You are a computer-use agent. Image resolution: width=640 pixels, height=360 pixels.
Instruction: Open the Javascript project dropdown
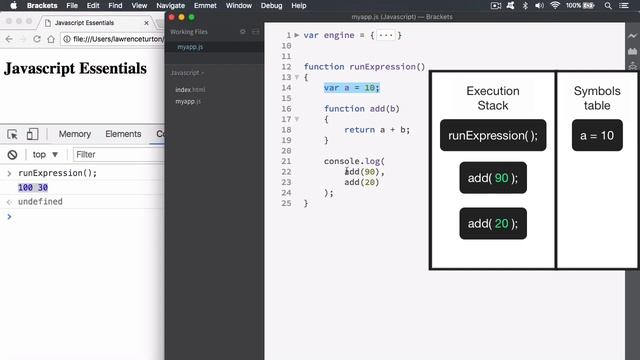[187, 73]
